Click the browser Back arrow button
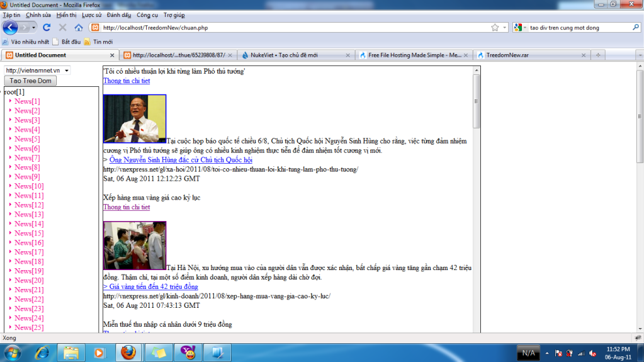 (x=10, y=28)
